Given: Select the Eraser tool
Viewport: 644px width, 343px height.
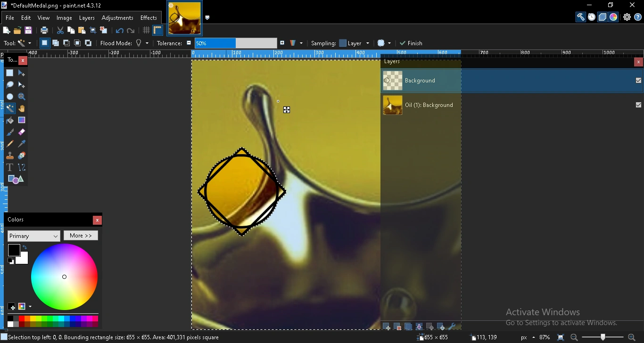Looking at the screenshot, I should tap(22, 132).
